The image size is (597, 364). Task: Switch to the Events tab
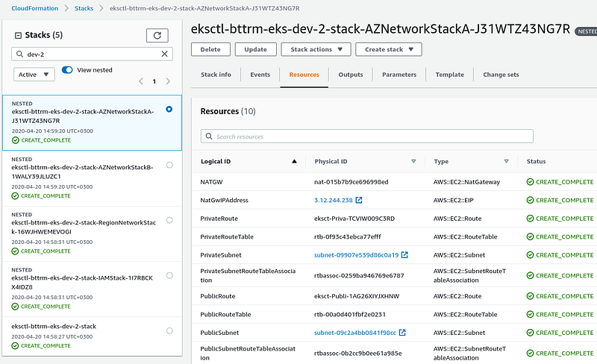pyautogui.click(x=260, y=75)
